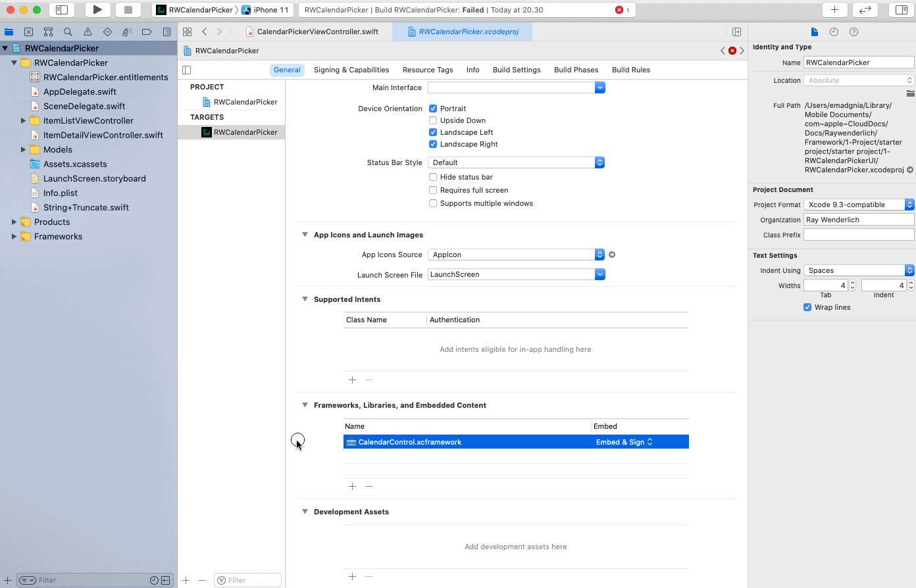Open the Debug navigator
Image resolution: width=916 pixels, height=588 pixels.
pyautogui.click(x=128, y=32)
